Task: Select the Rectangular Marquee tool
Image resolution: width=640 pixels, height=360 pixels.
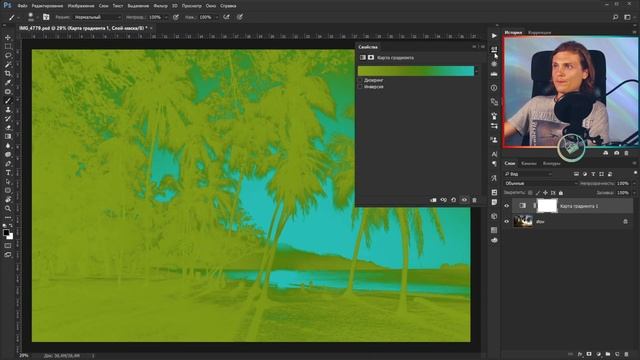Action: [8, 47]
